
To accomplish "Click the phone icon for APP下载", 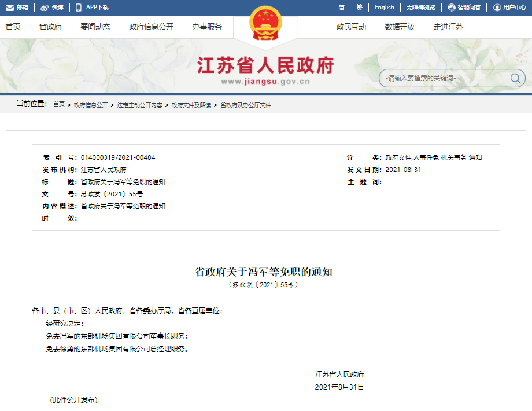I will (x=78, y=8).
